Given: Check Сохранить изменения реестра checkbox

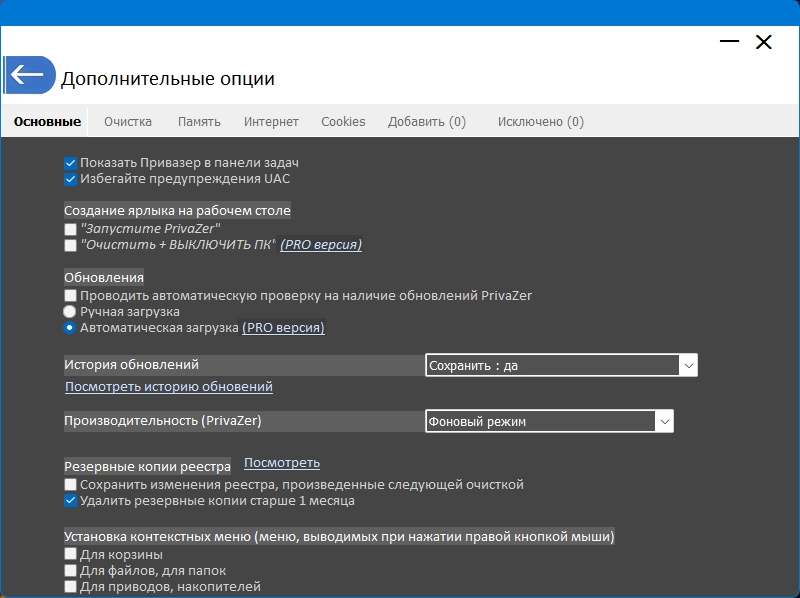Looking at the screenshot, I should tap(70, 484).
